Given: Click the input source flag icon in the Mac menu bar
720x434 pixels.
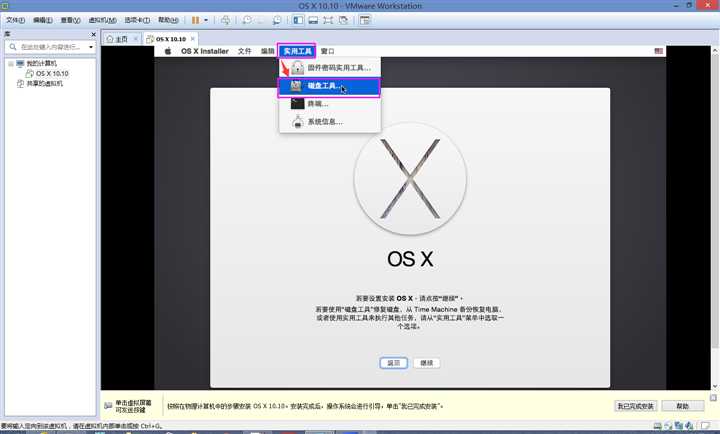Looking at the screenshot, I should tap(658, 51).
